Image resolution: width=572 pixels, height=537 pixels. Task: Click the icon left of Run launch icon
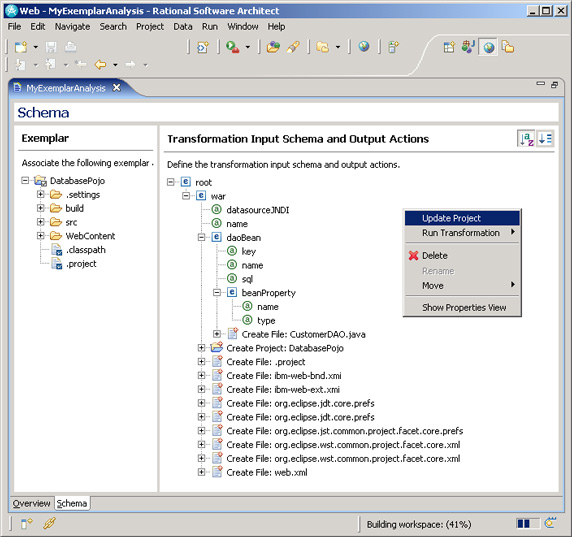(202, 47)
